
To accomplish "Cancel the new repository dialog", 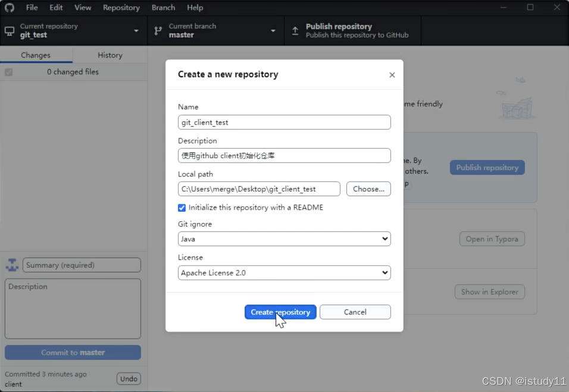I will pyautogui.click(x=355, y=312).
